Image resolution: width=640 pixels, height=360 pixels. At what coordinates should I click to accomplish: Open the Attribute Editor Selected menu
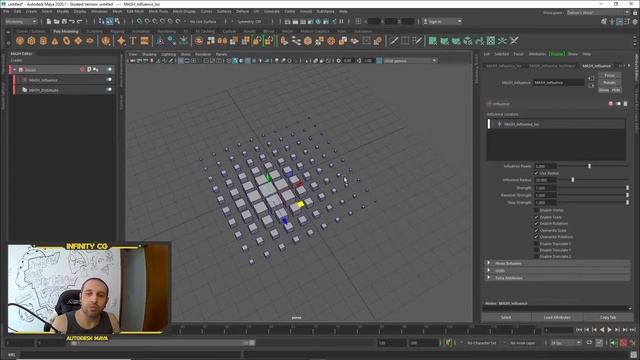tap(501, 54)
